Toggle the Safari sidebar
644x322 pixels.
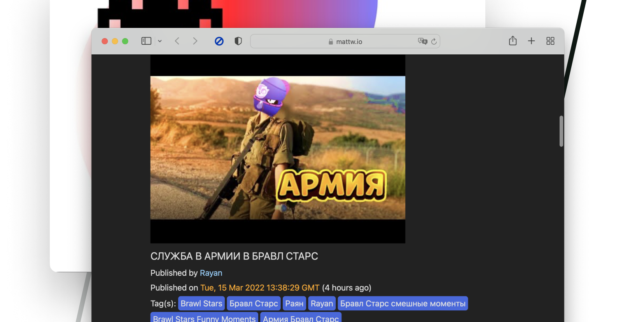tap(146, 41)
